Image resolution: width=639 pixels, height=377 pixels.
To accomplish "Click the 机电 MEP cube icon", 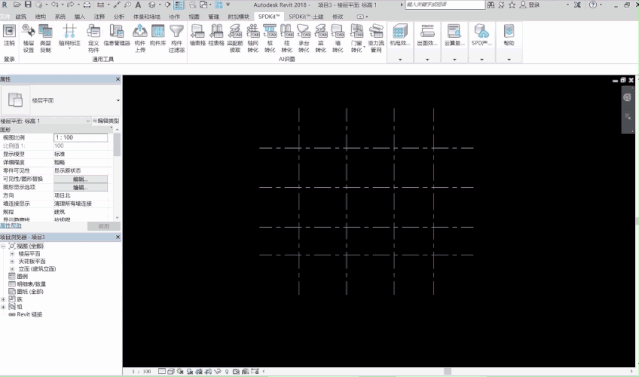I will click(x=400, y=31).
